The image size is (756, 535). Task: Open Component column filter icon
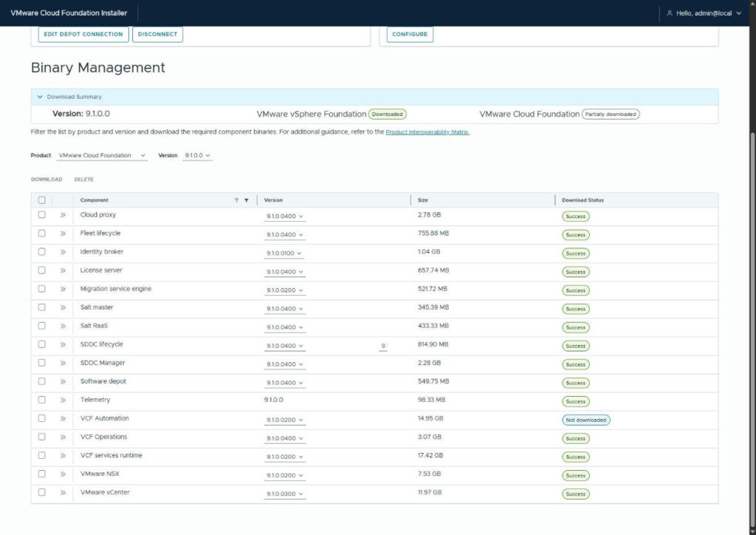[247, 200]
